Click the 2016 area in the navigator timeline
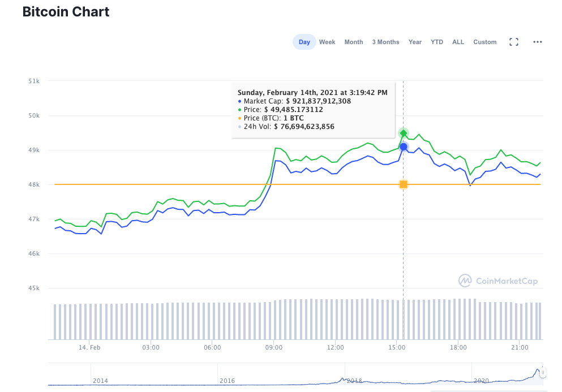This screenshot has width=562, height=392. tap(228, 381)
